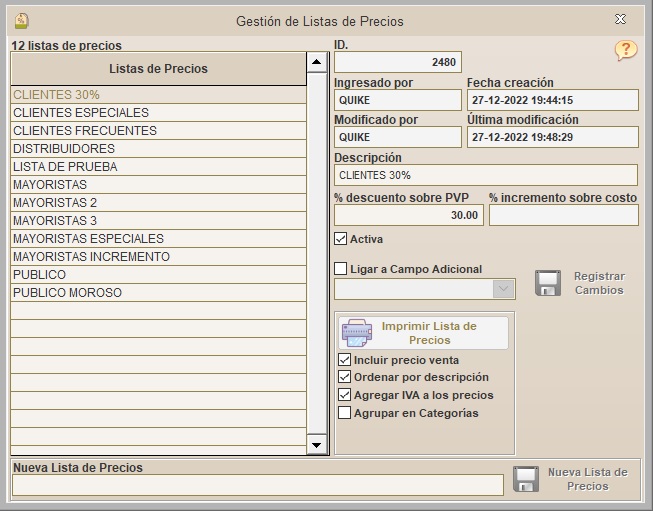This screenshot has height=511, width=653.
Task: Uncheck Incluir precio venta
Action: pyautogui.click(x=344, y=360)
